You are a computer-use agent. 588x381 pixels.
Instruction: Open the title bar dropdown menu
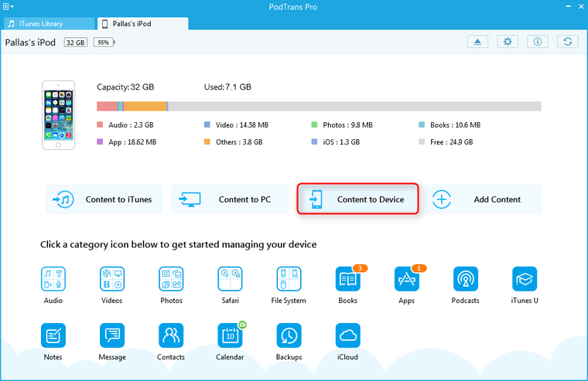(x=9, y=6)
